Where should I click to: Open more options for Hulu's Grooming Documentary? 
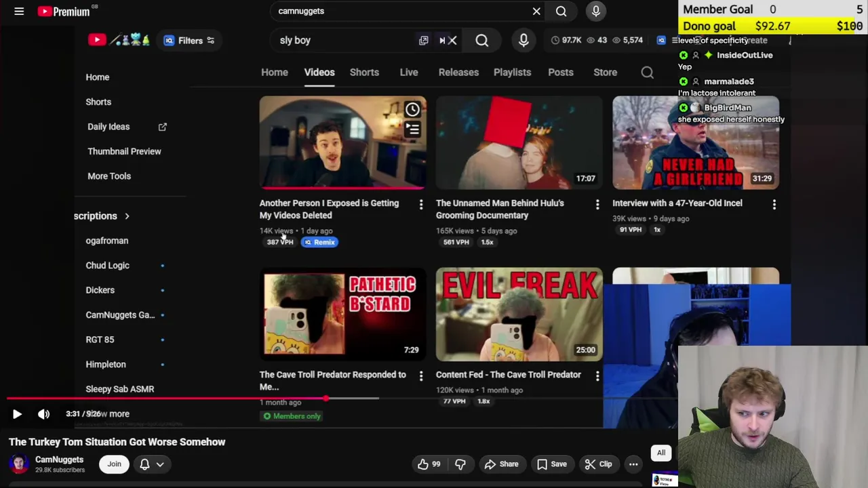[597, 204]
